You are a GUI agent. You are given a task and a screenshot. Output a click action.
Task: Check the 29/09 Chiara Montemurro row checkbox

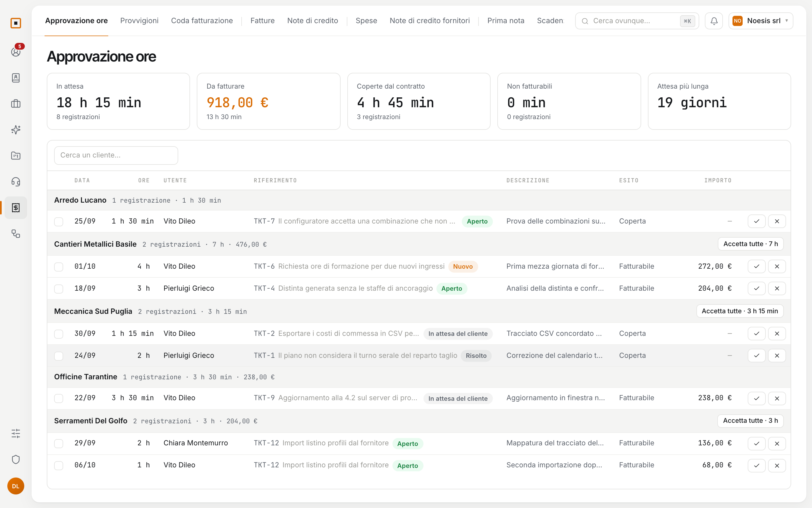pos(59,443)
